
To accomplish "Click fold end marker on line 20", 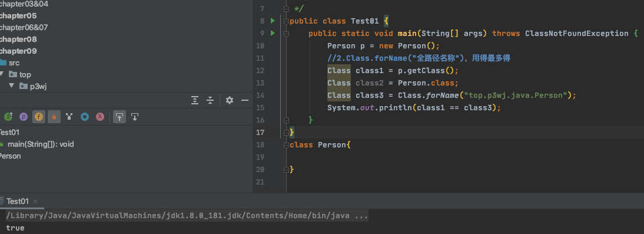I will pyautogui.click(x=286, y=169).
